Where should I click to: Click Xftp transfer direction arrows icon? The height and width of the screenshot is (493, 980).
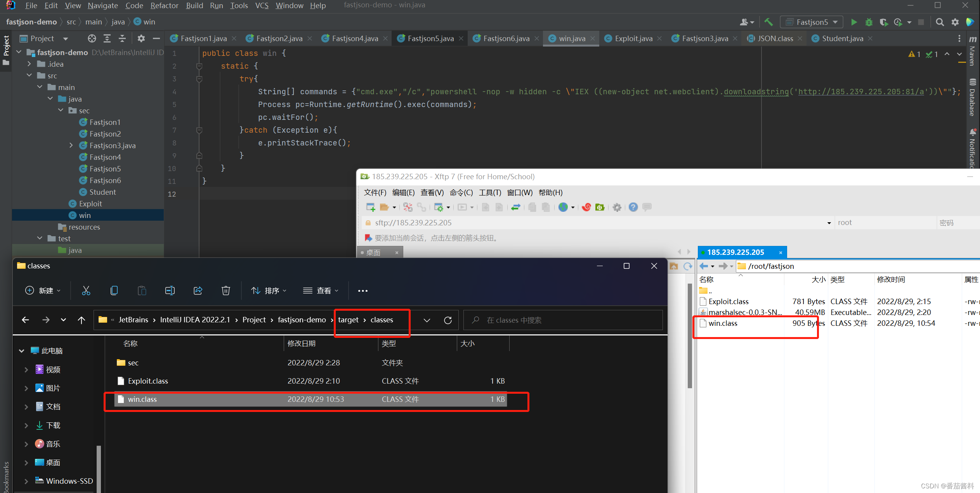(515, 207)
